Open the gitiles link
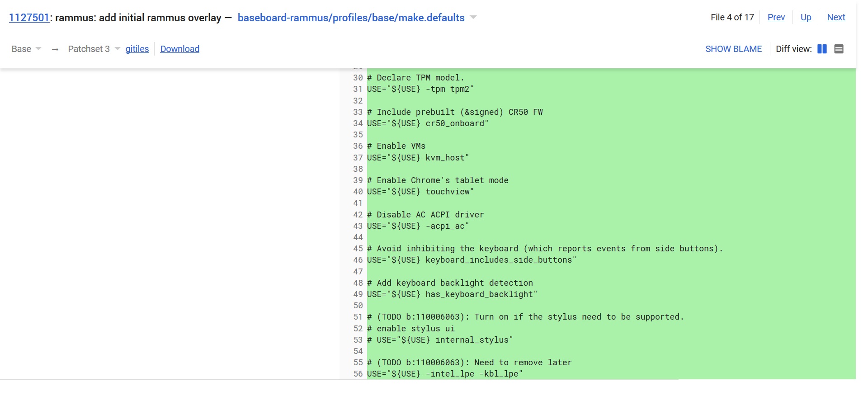The height and width of the screenshot is (396, 868). click(137, 49)
